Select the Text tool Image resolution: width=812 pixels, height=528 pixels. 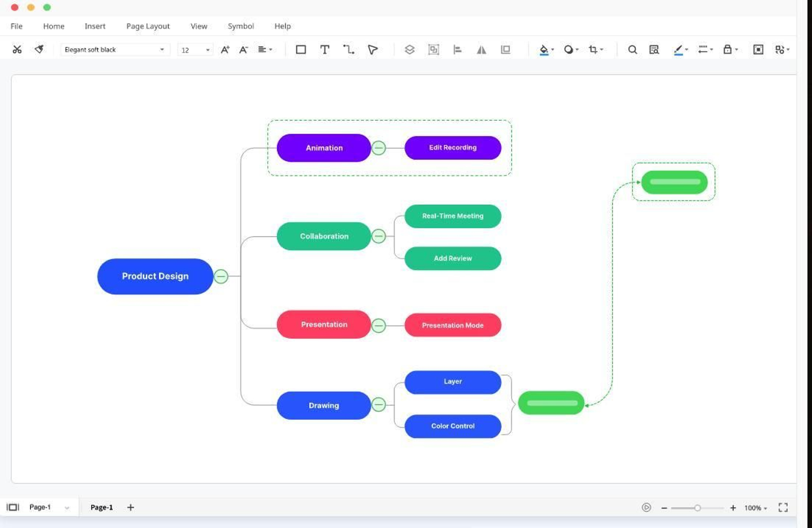point(324,49)
